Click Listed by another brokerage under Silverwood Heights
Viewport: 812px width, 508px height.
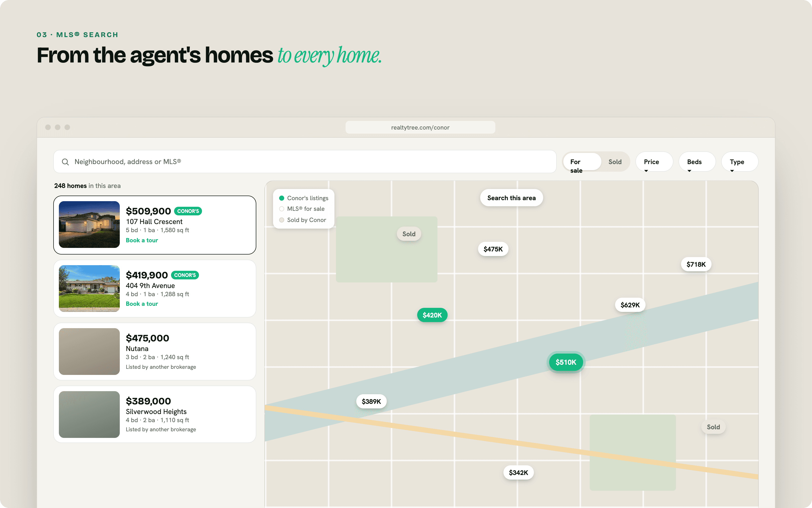(x=161, y=429)
